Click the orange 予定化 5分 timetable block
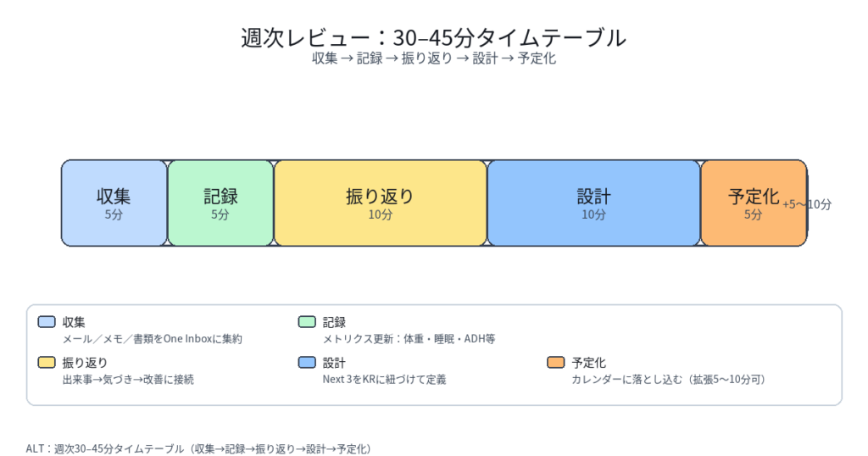Image resolution: width=868 pixels, height=456 pixels. 751,203
